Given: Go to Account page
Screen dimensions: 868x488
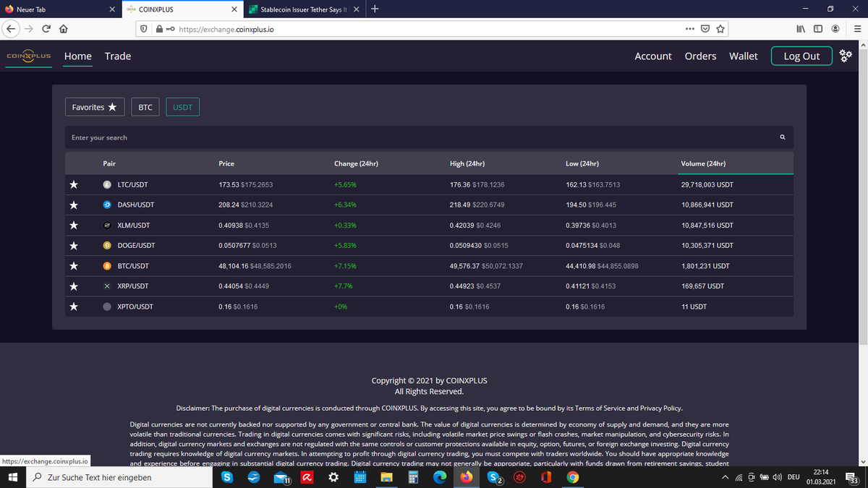Looking at the screenshot, I should (x=653, y=56).
